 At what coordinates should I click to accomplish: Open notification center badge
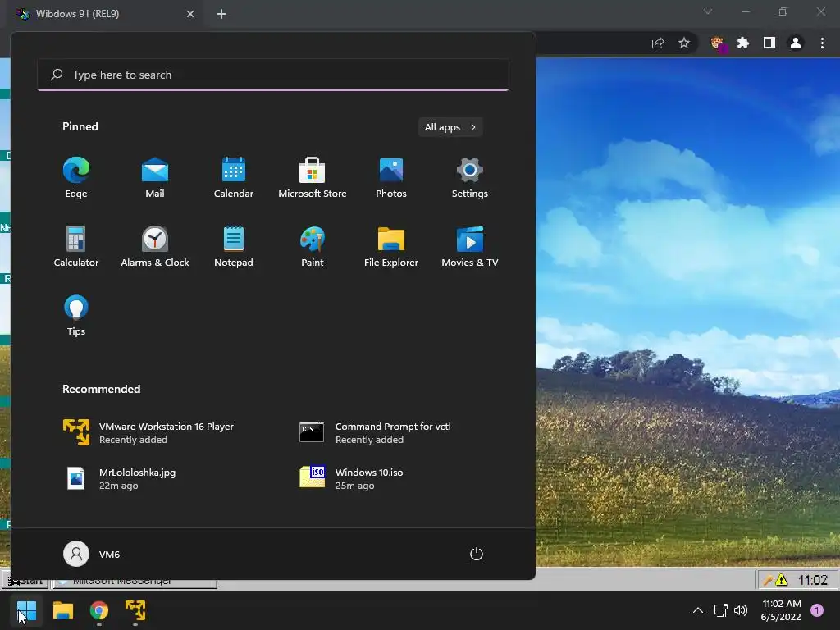tap(817, 610)
